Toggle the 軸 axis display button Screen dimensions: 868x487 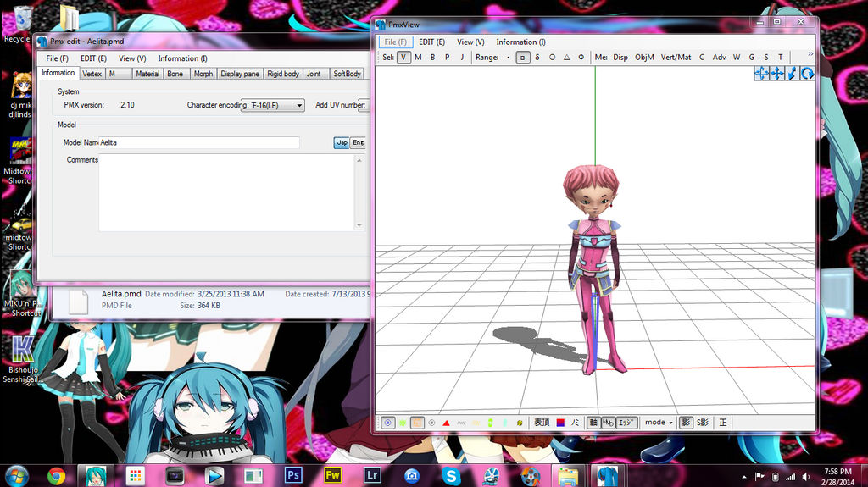pyautogui.click(x=593, y=423)
